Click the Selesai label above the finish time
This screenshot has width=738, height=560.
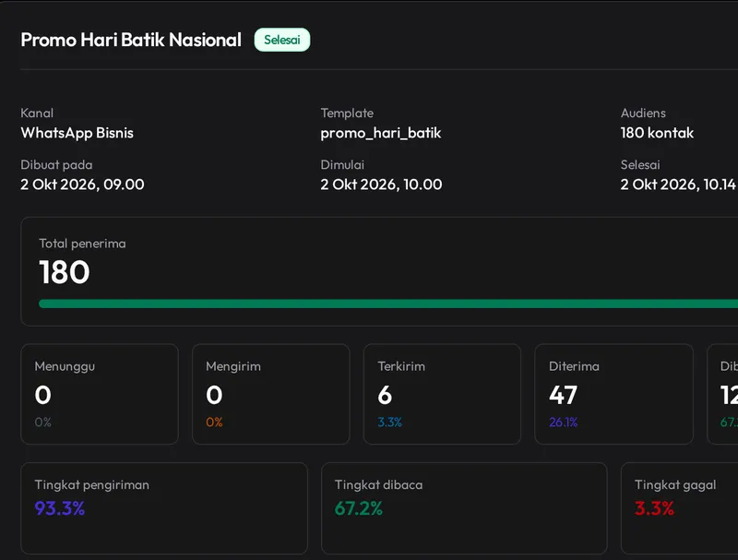[640, 165]
